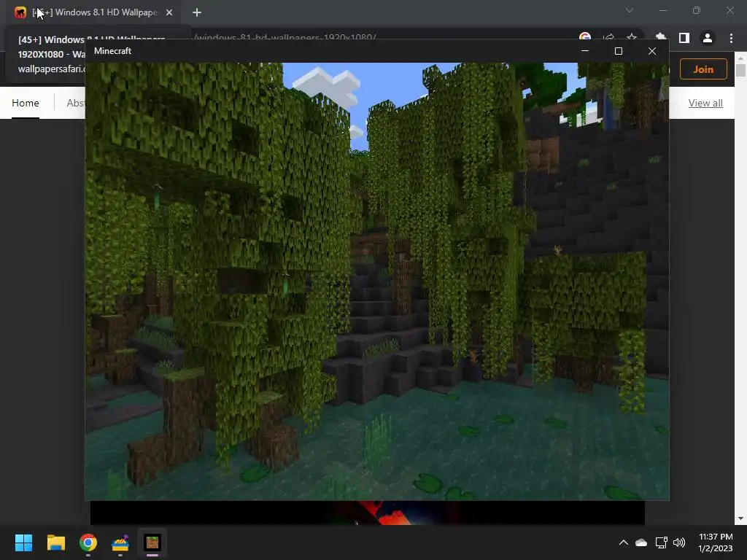Open the paint app taskbar icon
This screenshot has width=747, height=560.
tap(120, 542)
